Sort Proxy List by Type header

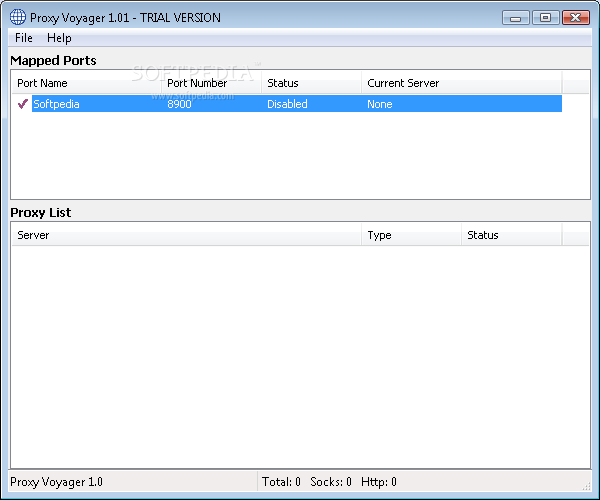tap(411, 235)
